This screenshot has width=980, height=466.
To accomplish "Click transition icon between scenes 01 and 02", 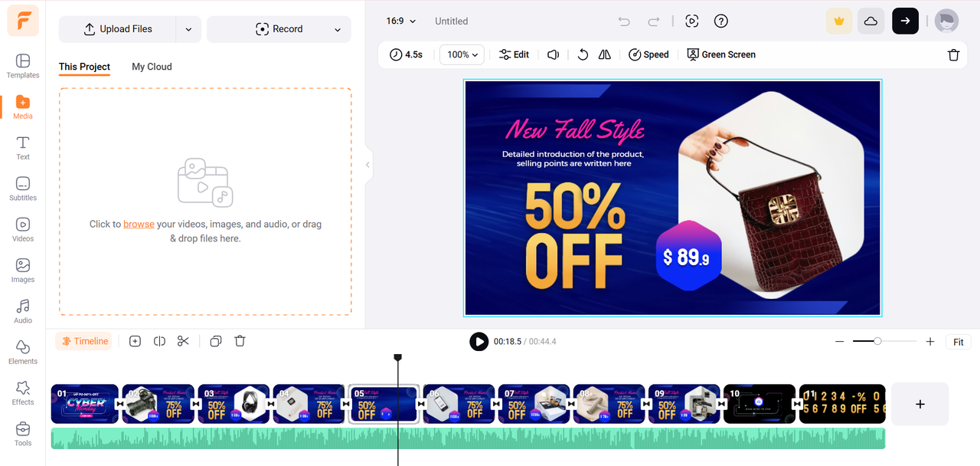I will click(120, 404).
